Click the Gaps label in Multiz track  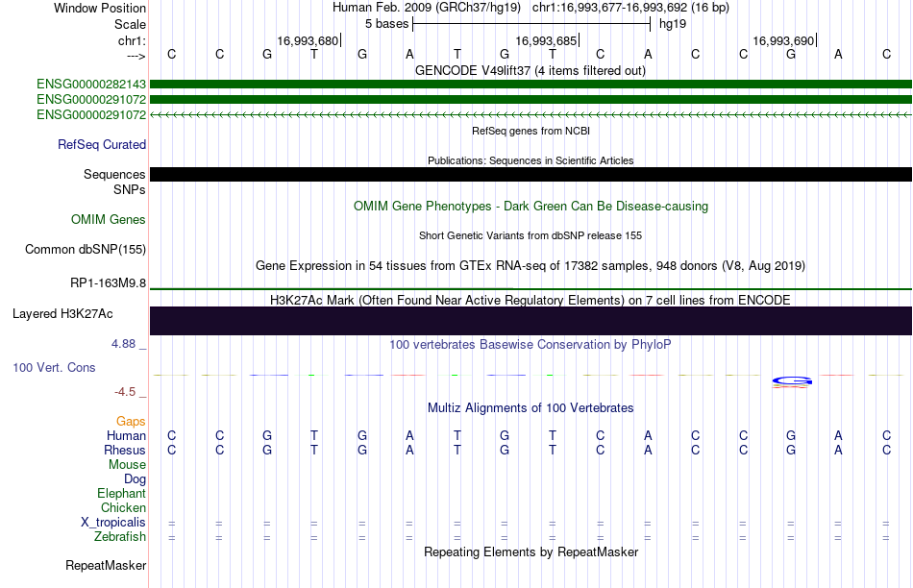pos(131,421)
